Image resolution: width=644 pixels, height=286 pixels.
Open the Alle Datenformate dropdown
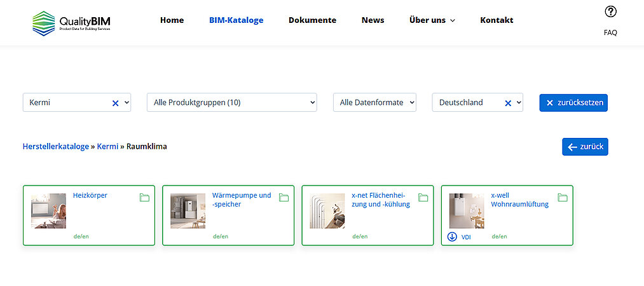(x=374, y=102)
